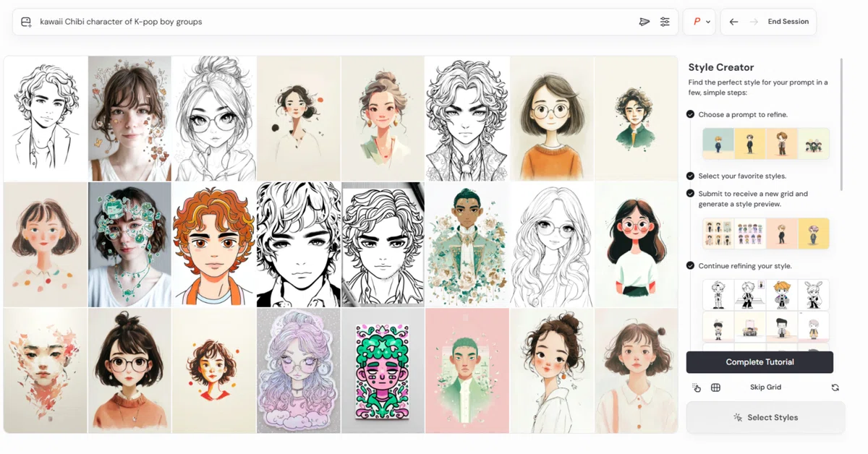The width and height of the screenshot is (868, 454).
Task: Choose the detailed line-art man with ornate collar
Action: [x=467, y=119]
